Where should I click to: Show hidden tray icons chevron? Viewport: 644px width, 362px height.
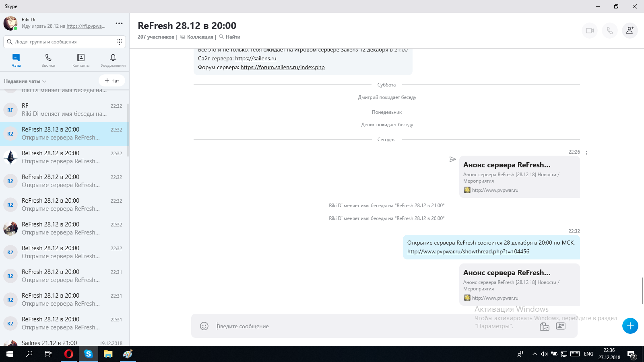[535, 354]
